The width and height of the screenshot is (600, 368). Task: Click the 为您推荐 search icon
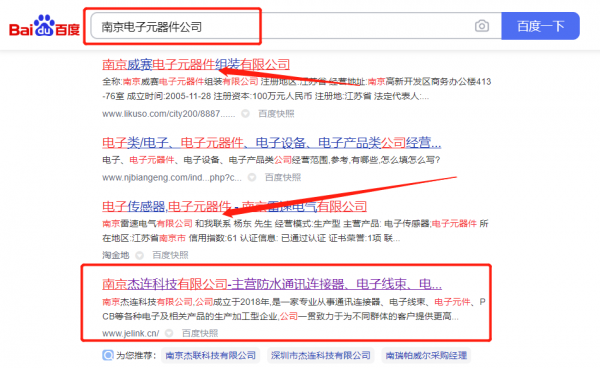pos(108,355)
